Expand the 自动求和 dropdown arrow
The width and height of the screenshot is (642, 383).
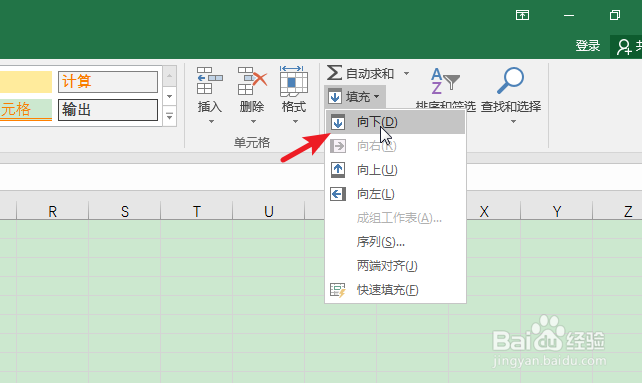(x=406, y=73)
